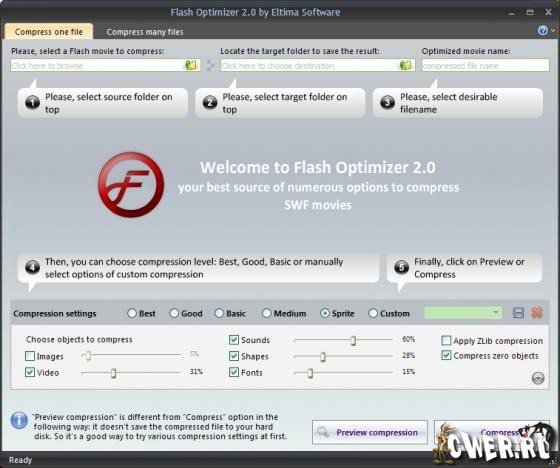This screenshot has height=468, width=560.
Task: Click the 31% Video value
Action: pos(196,372)
